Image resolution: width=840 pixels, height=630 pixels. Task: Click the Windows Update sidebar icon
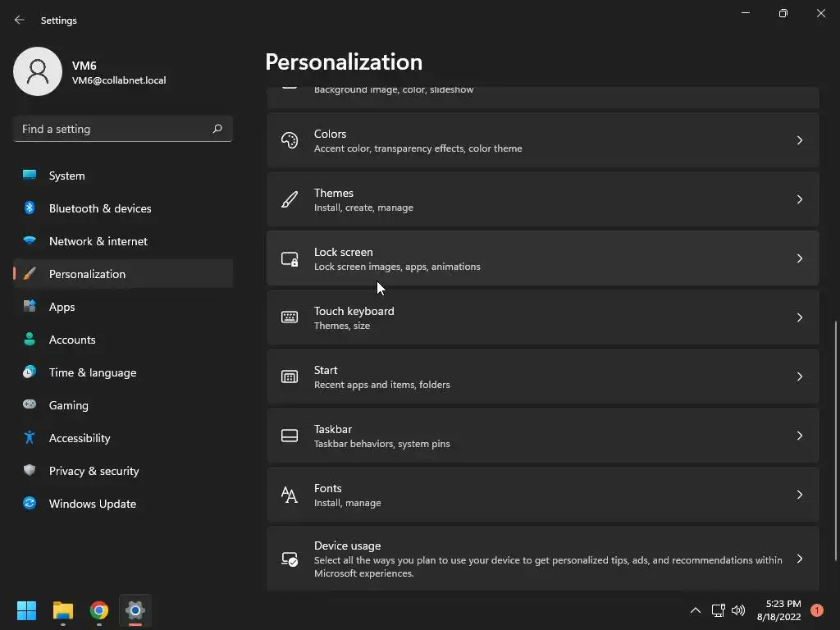pos(30,504)
